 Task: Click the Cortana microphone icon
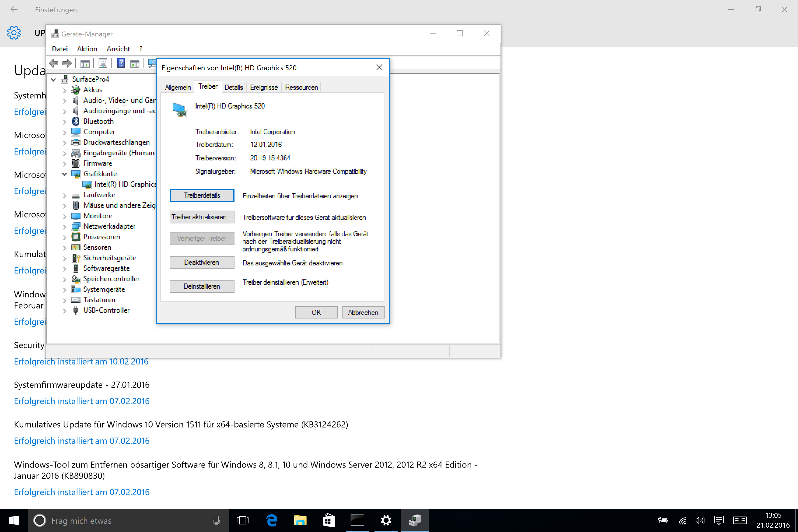pyautogui.click(x=216, y=520)
